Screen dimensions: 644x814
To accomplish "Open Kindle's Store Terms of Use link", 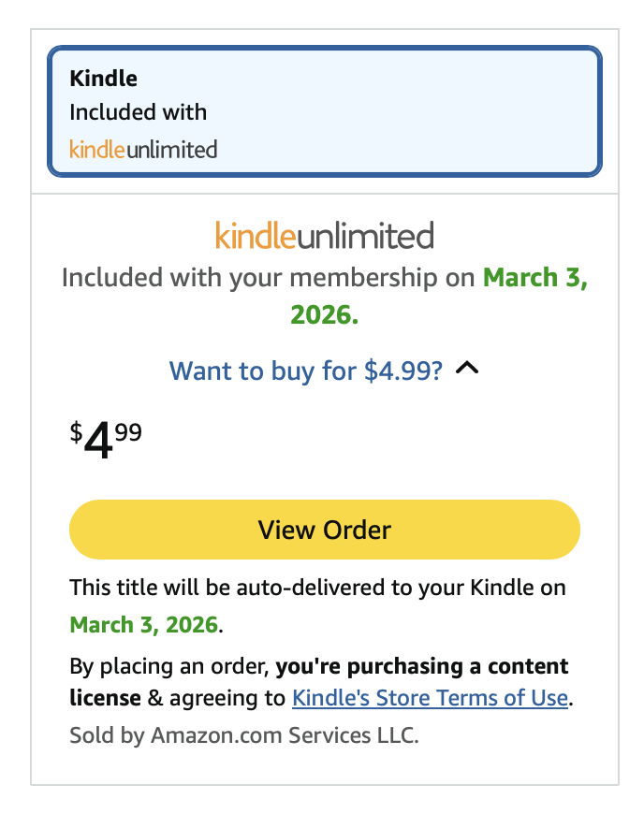I will pyautogui.click(x=430, y=698).
